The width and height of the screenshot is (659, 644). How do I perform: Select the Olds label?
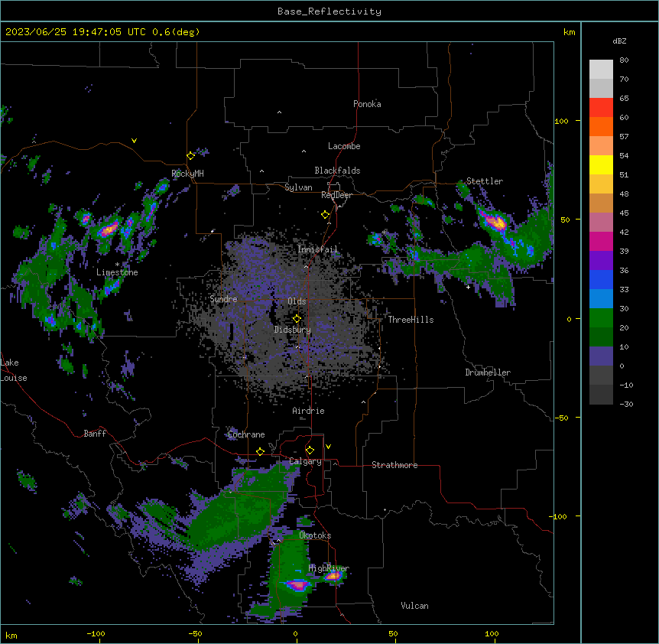297,301
